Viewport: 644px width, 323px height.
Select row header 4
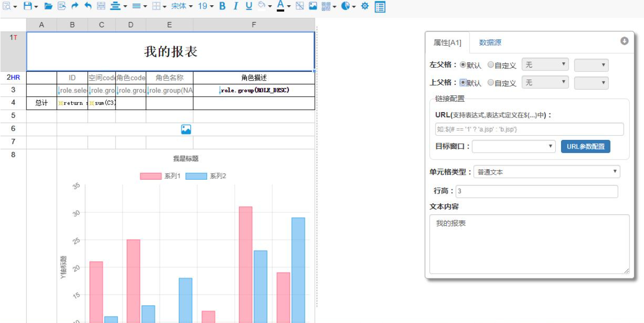coord(13,103)
